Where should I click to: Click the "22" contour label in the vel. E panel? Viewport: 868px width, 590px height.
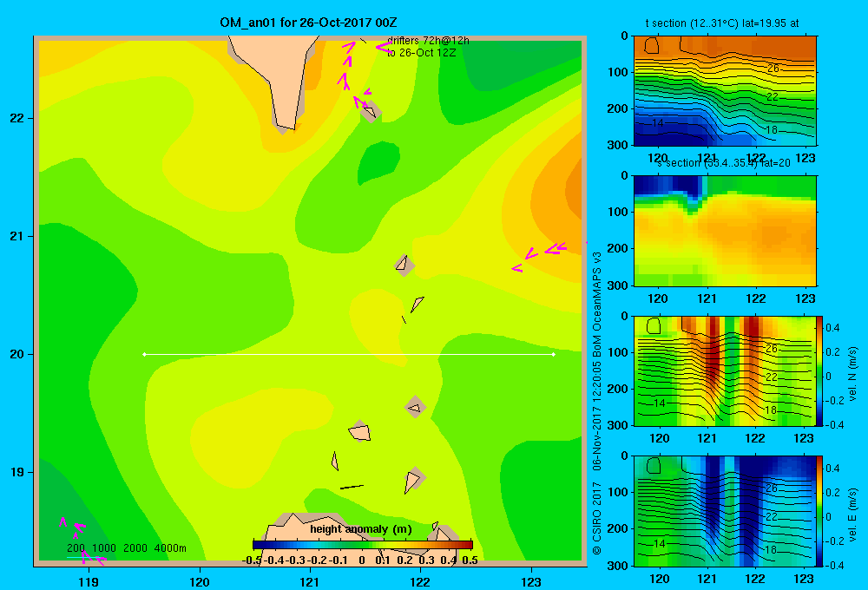coord(771,516)
